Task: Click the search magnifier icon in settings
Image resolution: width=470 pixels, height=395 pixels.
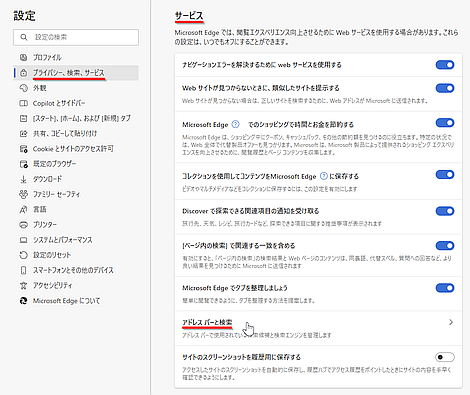Action: 23,37
